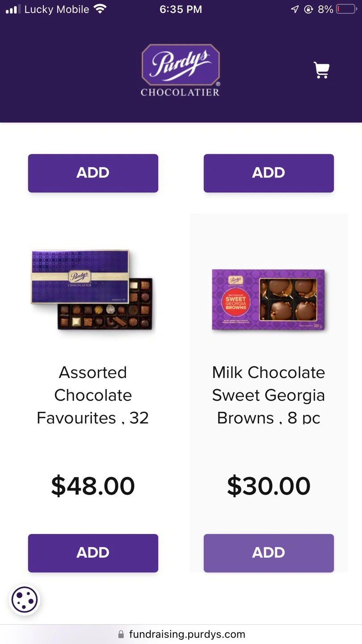Screen dimensions: 362x644
Task: Open the cookie preferences icon
Action: [x=25, y=600]
